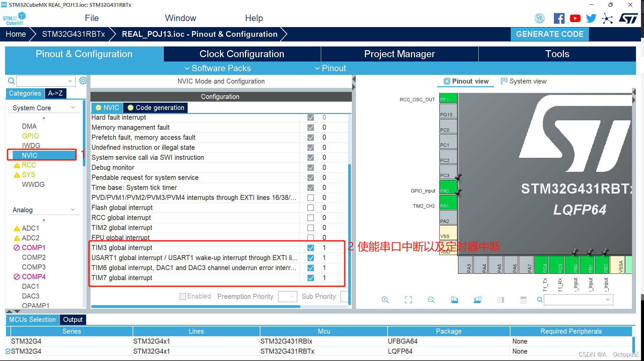Click the NVIC table horizontal scrollbar
The width and height of the screenshot is (644, 361).
(x=196, y=306)
